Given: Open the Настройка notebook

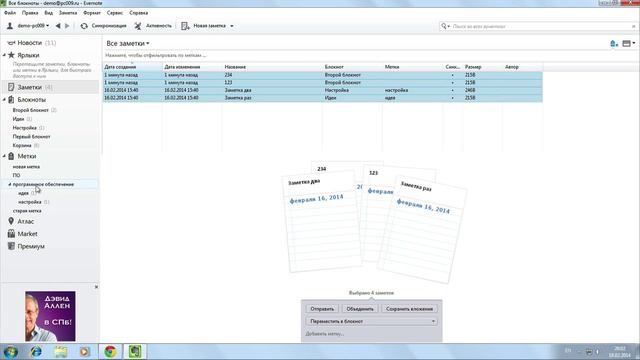Looking at the screenshot, I should coord(24,128).
